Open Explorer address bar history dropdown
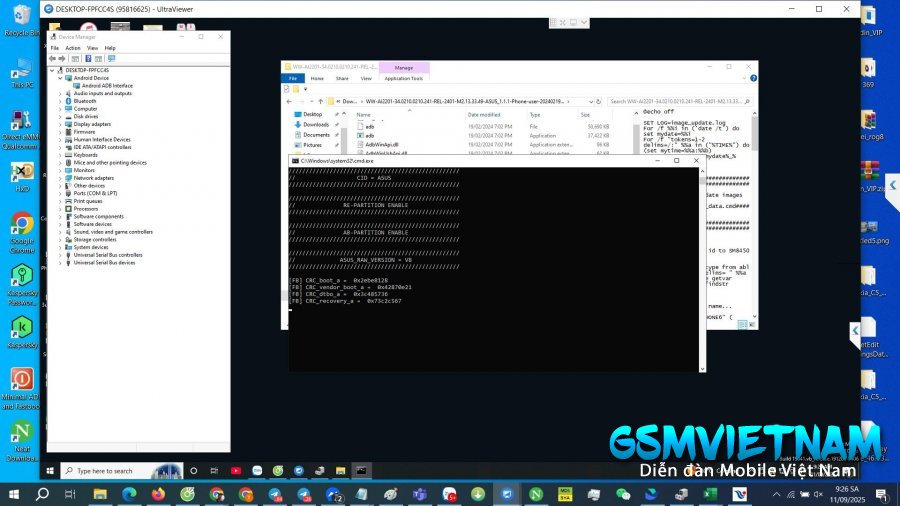Image resolution: width=900 pixels, height=506 pixels. (x=591, y=102)
